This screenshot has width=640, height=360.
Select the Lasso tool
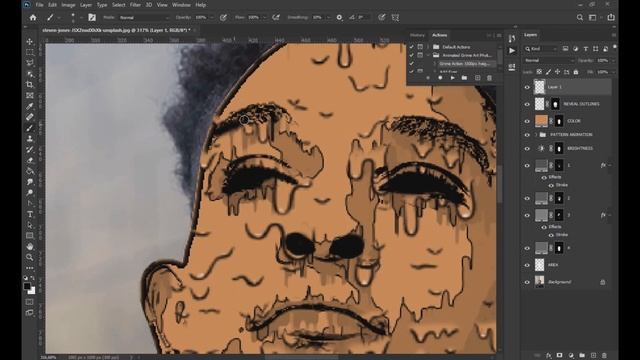(30, 63)
